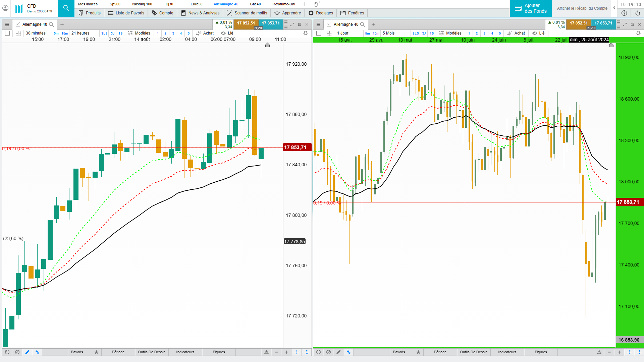Click Ajouter des Fonds button

point(531,8)
